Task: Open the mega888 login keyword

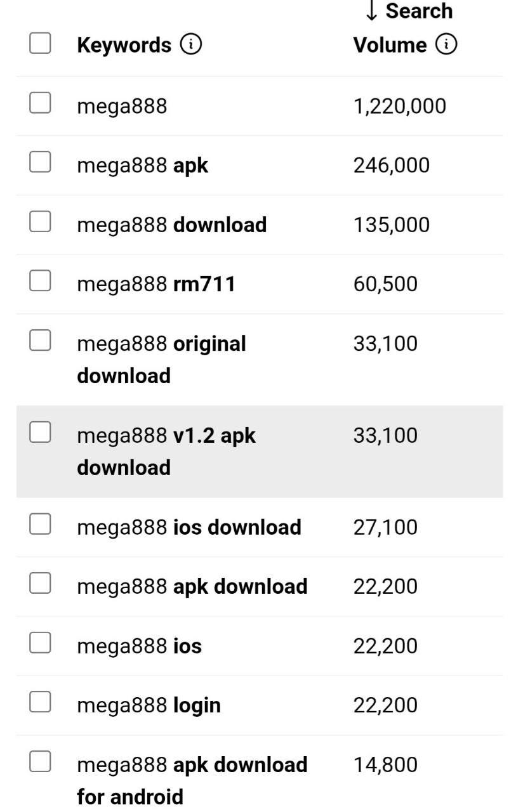Action: (149, 705)
